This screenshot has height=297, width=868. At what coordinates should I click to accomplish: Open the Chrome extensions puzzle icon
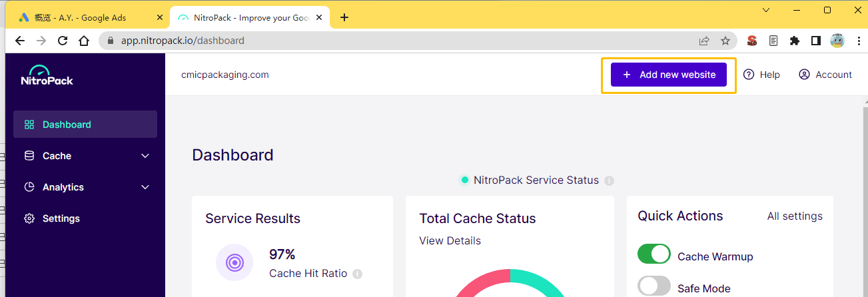[794, 41]
